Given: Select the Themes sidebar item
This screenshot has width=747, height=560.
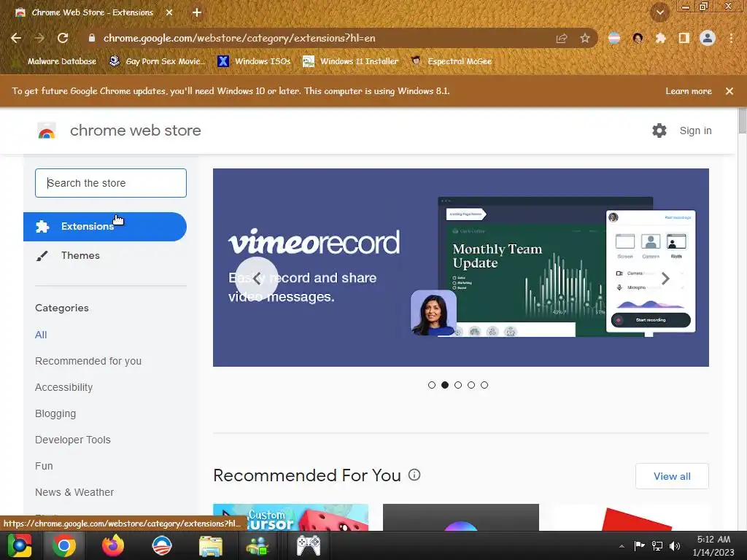Looking at the screenshot, I should point(80,256).
